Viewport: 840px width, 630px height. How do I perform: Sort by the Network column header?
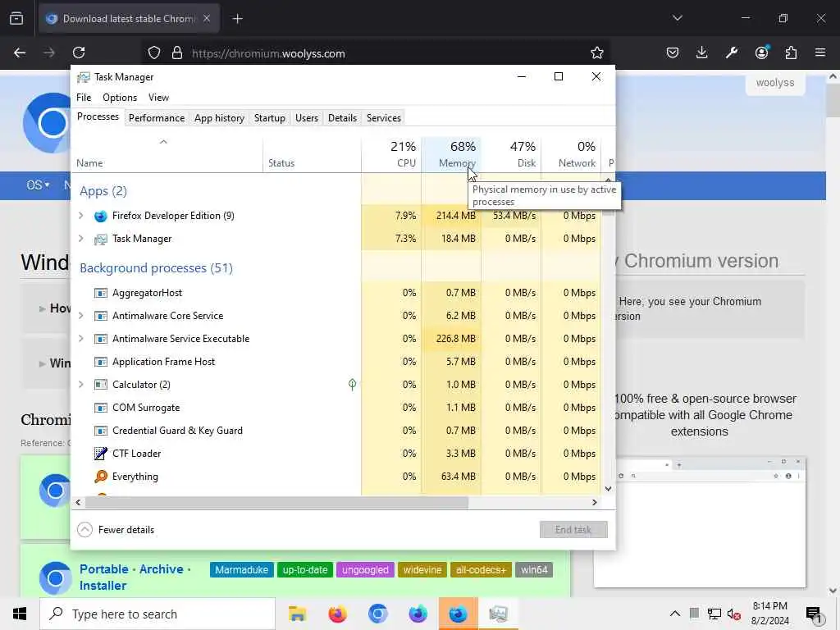coord(571,154)
